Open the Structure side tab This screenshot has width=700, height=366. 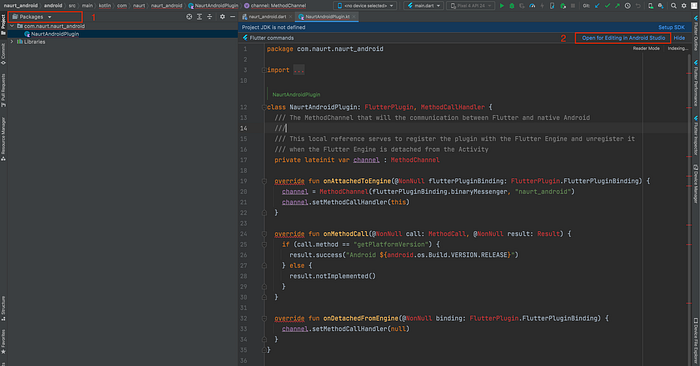point(3,308)
